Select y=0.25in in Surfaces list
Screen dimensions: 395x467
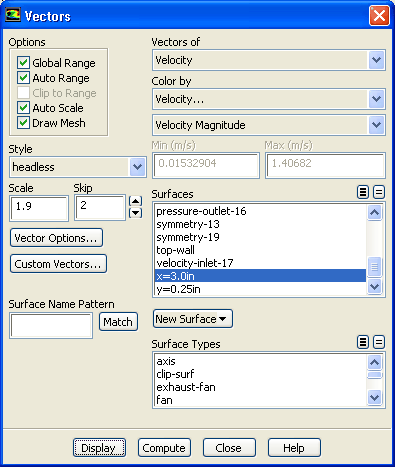click(x=260, y=289)
